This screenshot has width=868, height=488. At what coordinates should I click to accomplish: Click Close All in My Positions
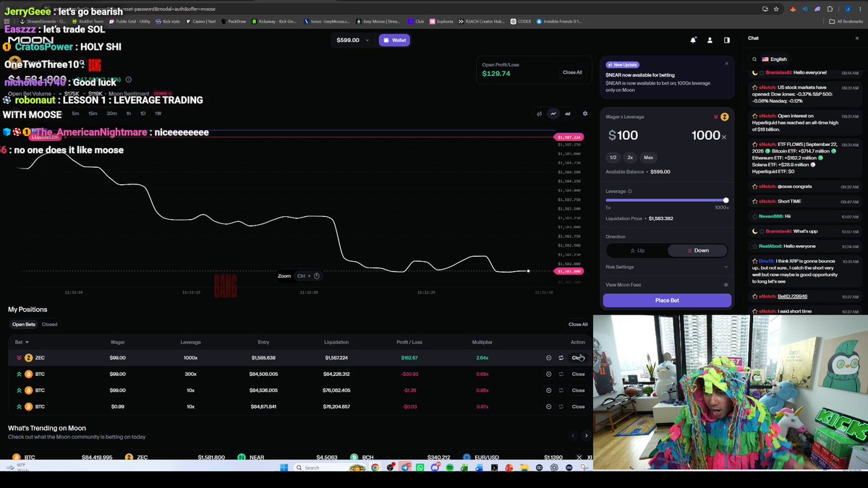(578, 325)
